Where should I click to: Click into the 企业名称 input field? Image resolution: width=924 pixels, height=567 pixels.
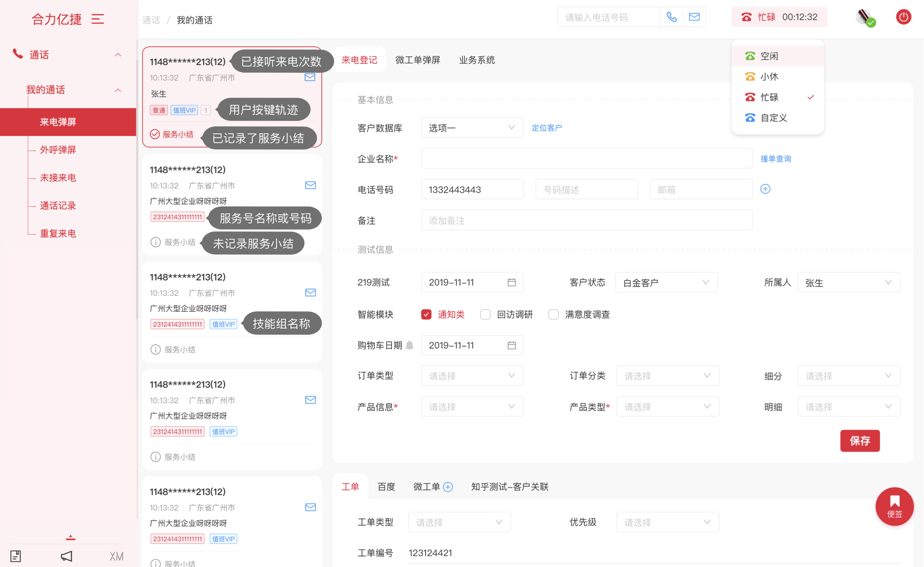click(586, 159)
